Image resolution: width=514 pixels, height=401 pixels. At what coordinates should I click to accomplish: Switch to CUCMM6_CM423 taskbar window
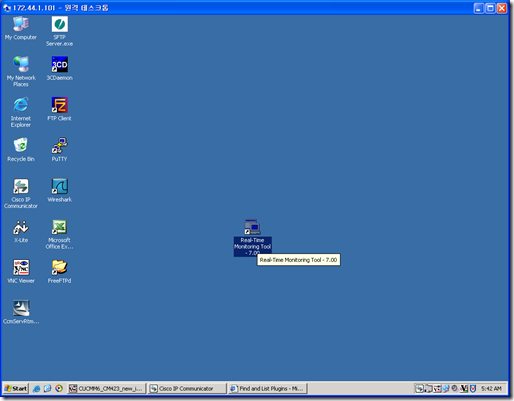[106, 388]
